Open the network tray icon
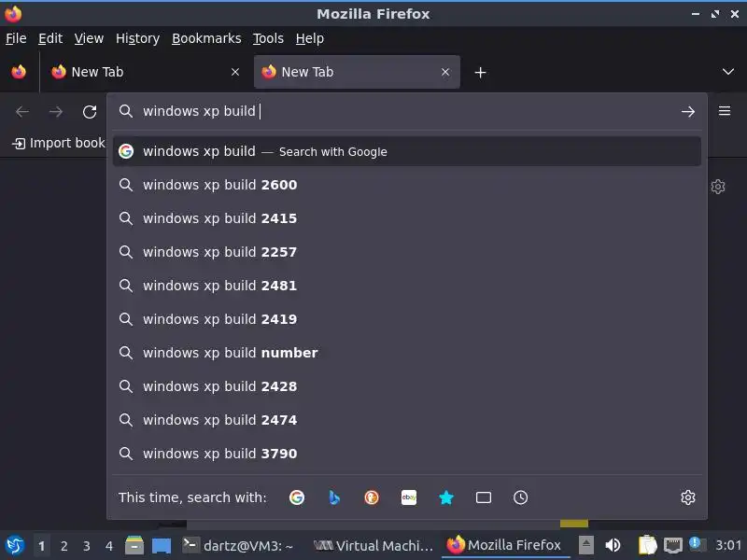This screenshot has width=747, height=560. click(672, 545)
